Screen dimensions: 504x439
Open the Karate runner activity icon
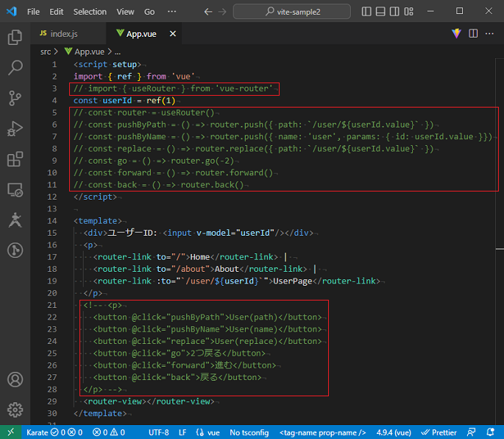(x=15, y=220)
